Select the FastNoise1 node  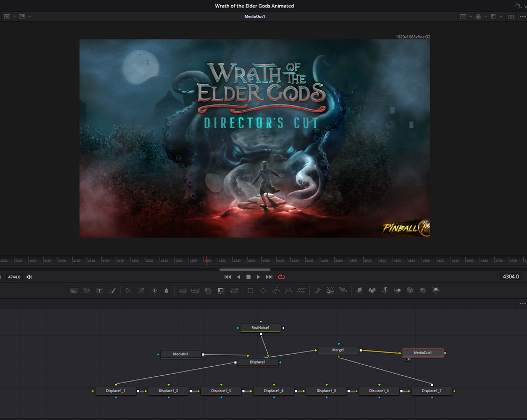pyautogui.click(x=260, y=328)
